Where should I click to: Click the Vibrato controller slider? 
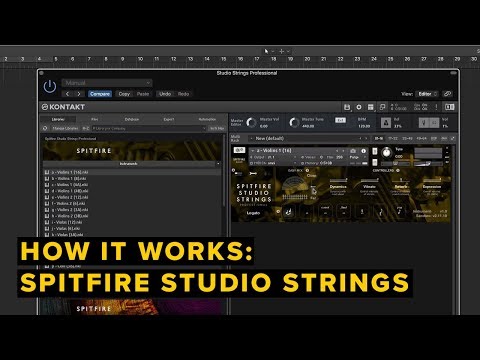tap(369, 181)
